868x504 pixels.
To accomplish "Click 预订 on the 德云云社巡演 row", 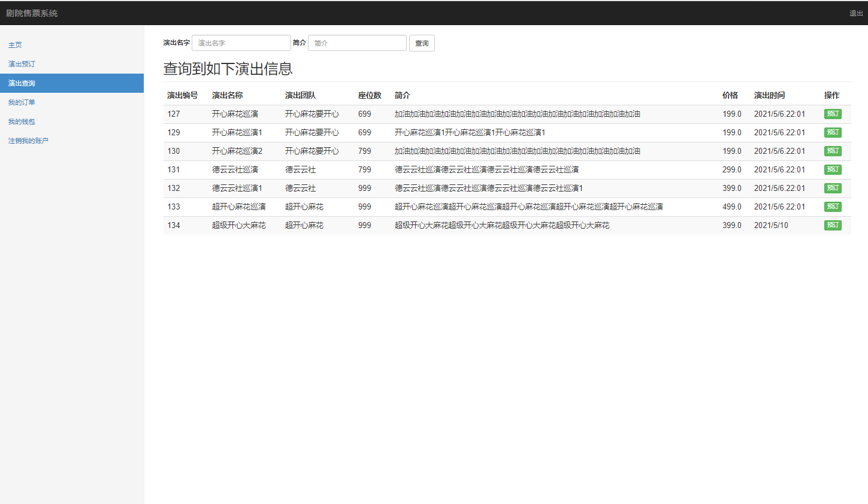I will pyautogui.click(x=833, y=169).
